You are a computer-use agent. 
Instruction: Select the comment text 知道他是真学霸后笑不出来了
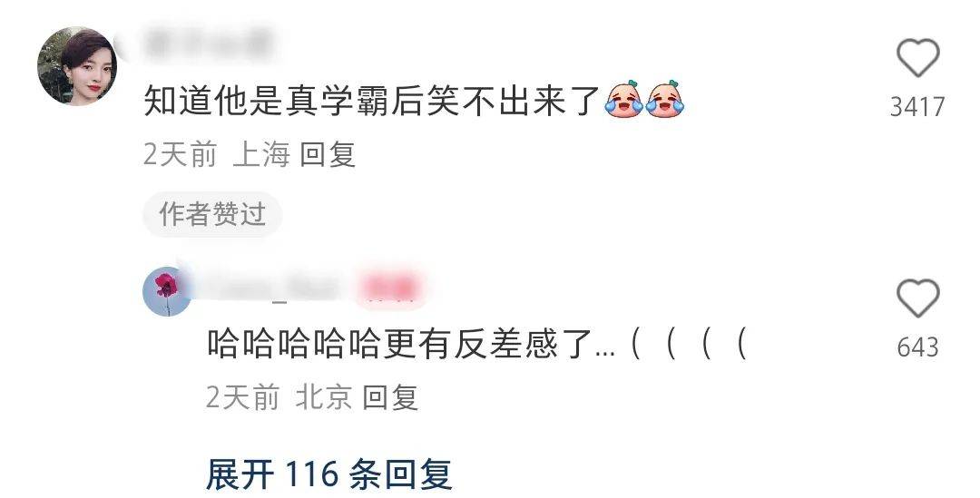pyautogui.click(x=373, y=100)
